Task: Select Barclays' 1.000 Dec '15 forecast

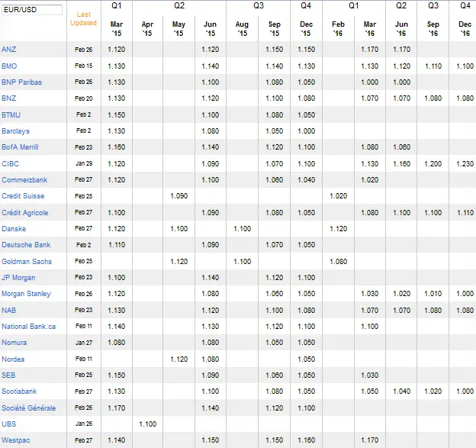Action: (x=307, y=131)
